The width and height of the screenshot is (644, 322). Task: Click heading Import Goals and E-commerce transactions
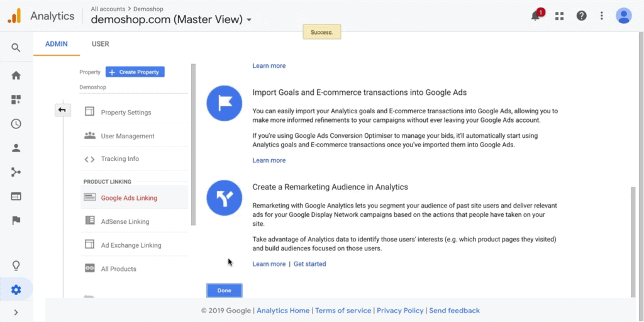pyautogui.click(x=359, y=92)
